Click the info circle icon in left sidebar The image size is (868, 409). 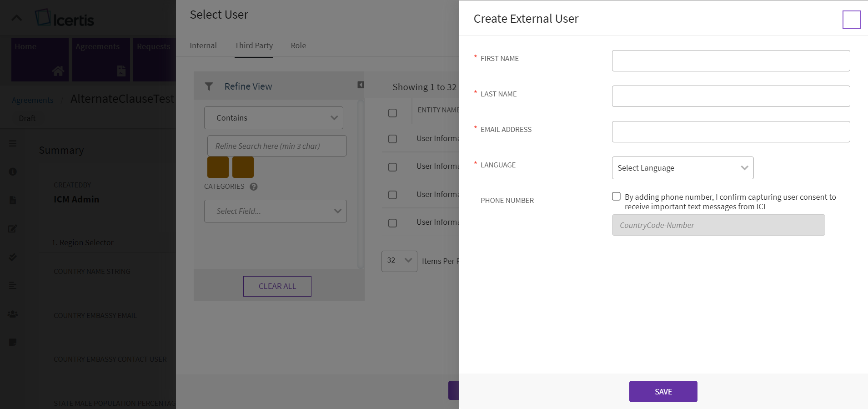(13, 172)
